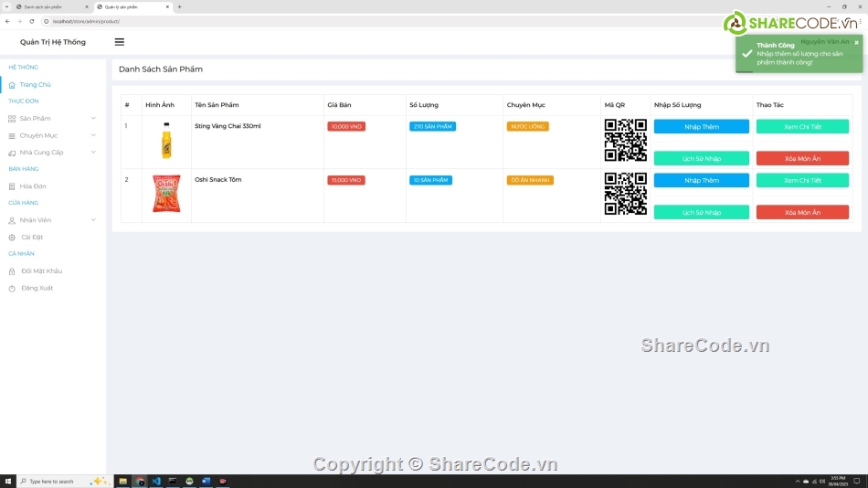This screenshot has height=488, width=868.
Task: Click the Windows taskbar search box
Action: [65, 482]
